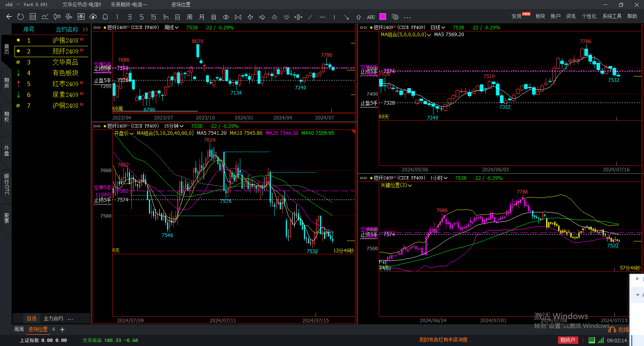644x346 pixels.
Task: Select the 1h period button
Action: pyautogui.click(x=165, y=17)
